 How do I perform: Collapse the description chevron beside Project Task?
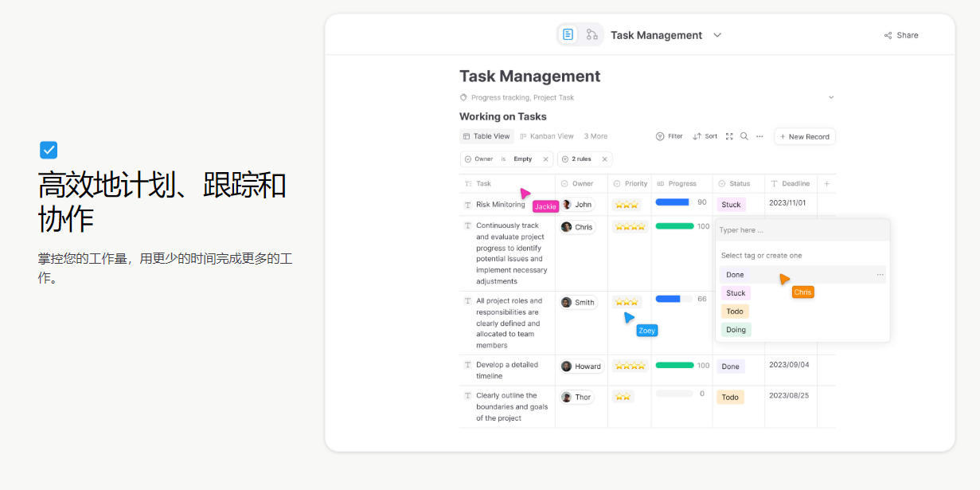(831, 97)
